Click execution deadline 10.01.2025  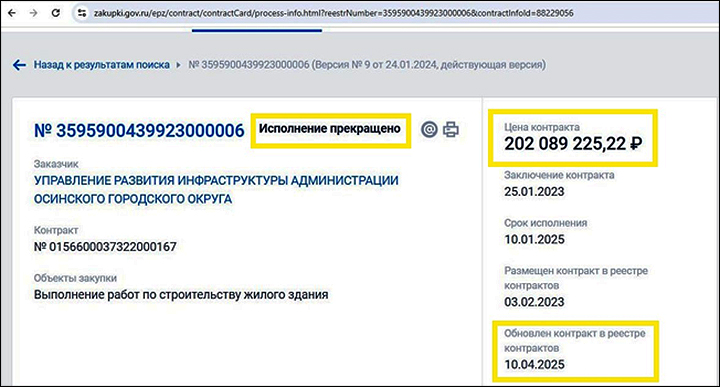534,239
